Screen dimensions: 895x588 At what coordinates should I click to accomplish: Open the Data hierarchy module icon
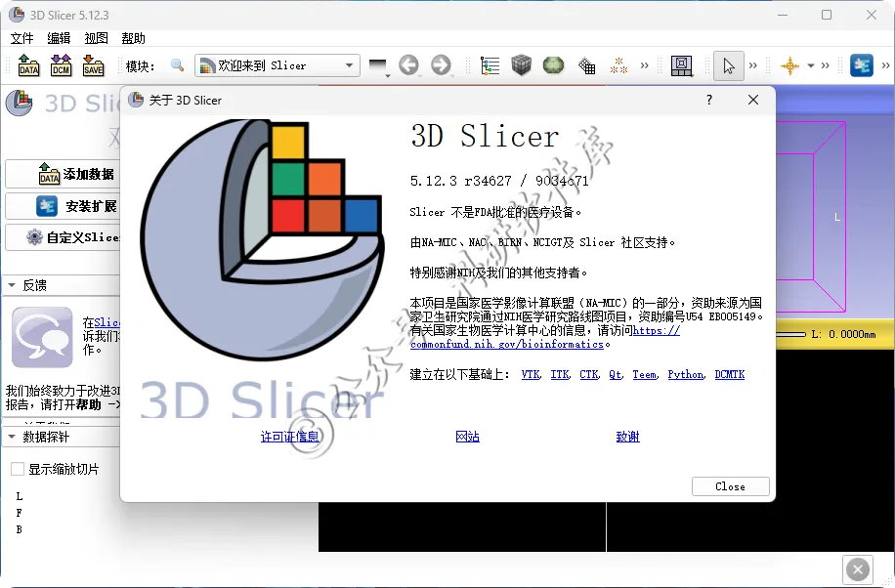coord(490,65)
